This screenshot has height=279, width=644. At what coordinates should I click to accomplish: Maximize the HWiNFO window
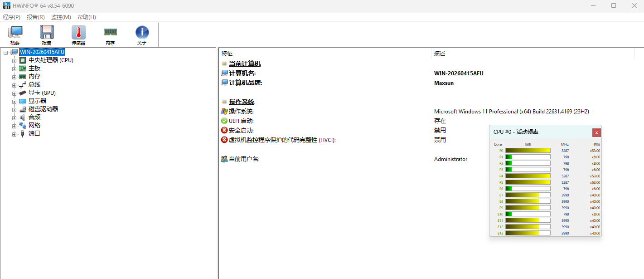pyautogui.click(x=614, y=5)
